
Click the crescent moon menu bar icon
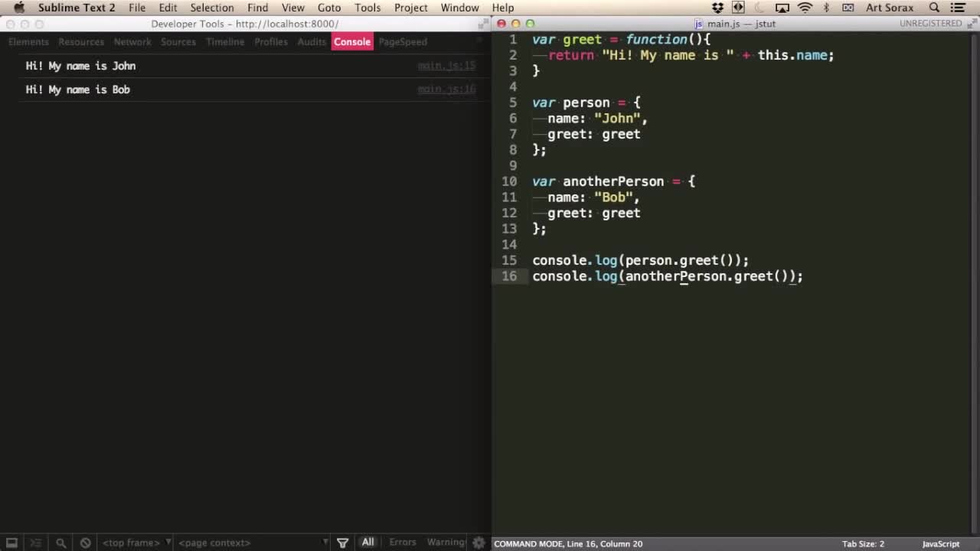pyautogui.click(x=759, y=8)
